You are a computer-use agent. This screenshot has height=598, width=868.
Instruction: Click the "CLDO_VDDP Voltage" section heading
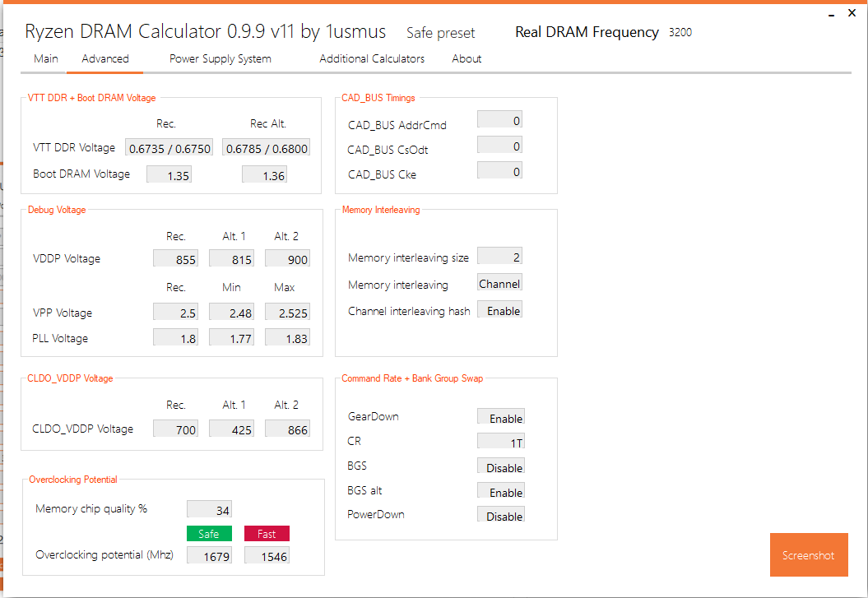70,378
